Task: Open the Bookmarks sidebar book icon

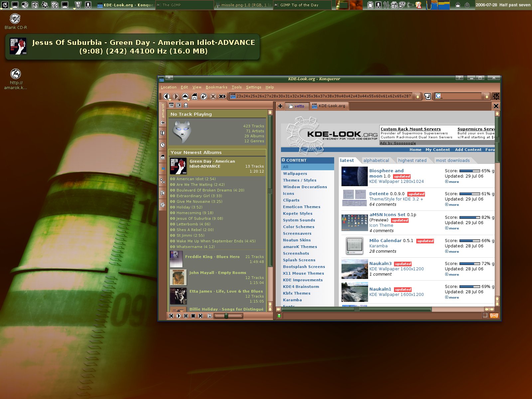Action: click(163, 133)
